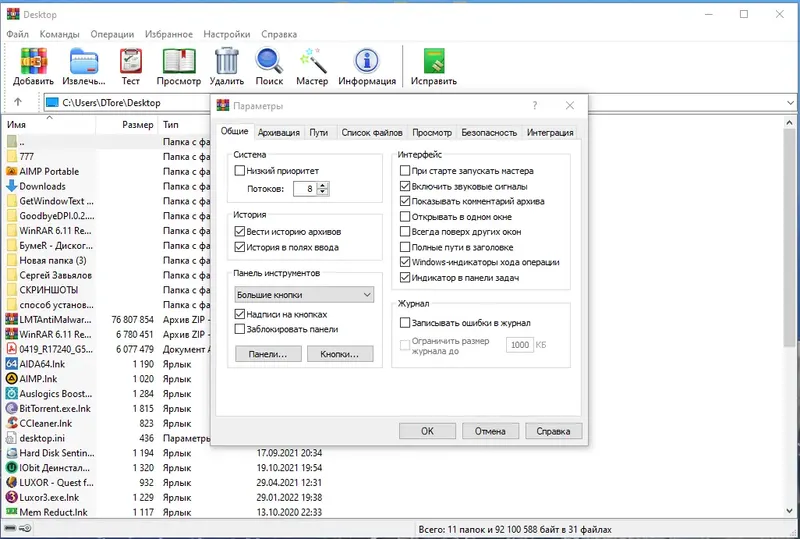This screenshot has height=539, width=800.
Task: Select Auslogics Boost shortcut icon
Action: pos(12,394)
